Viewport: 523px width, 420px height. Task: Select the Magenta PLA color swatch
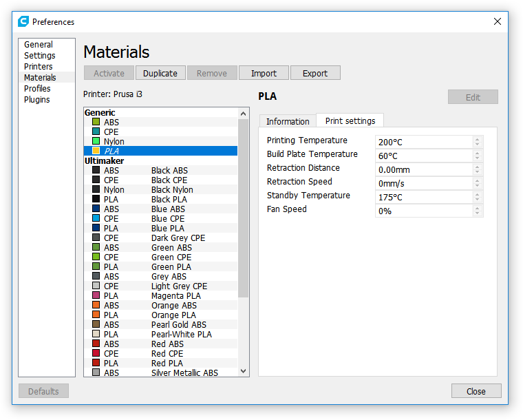[96, 295]
